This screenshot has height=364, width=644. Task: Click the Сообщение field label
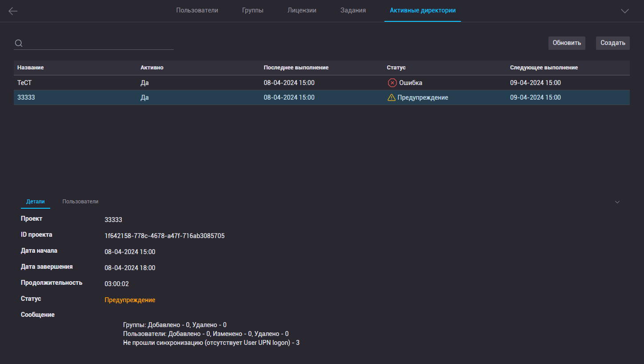38,315
